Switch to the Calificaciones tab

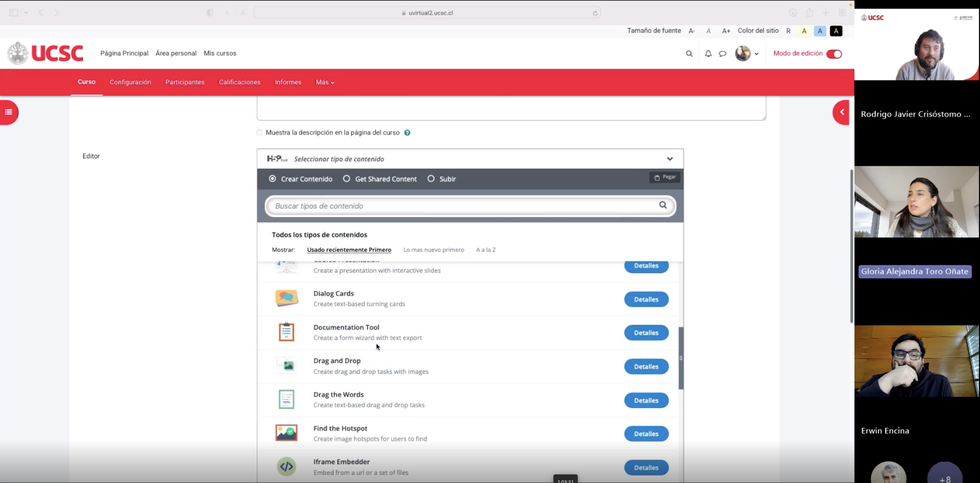click(239, 82)
